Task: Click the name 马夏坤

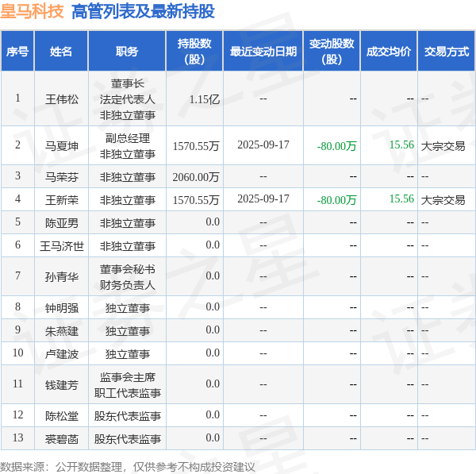Action: pos(62,146)
